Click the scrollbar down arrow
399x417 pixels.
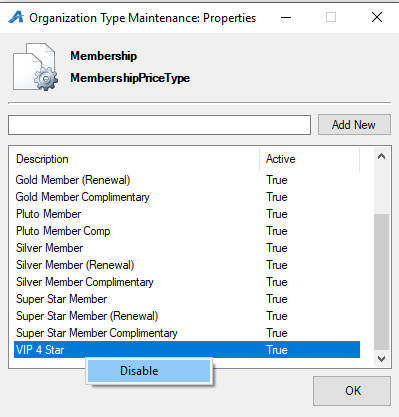click(x=382, y=359)
